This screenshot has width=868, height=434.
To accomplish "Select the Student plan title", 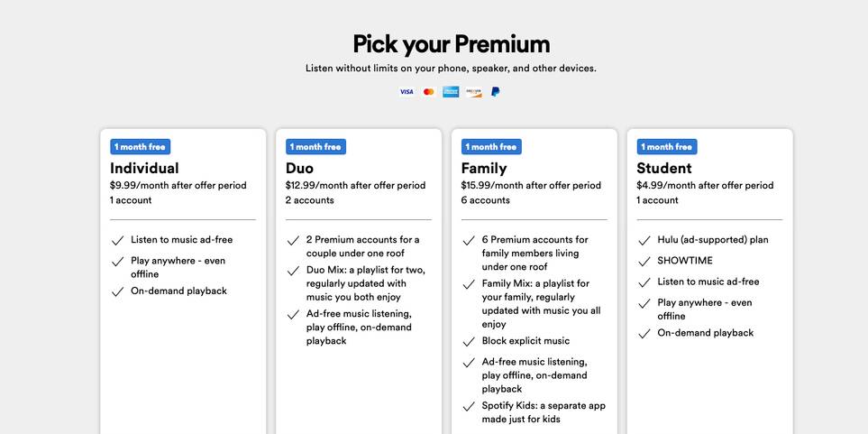I will point(664,168).
